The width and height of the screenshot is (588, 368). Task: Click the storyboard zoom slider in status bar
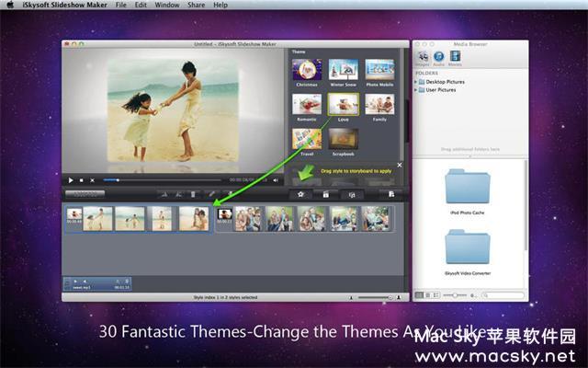pos(374,297)
